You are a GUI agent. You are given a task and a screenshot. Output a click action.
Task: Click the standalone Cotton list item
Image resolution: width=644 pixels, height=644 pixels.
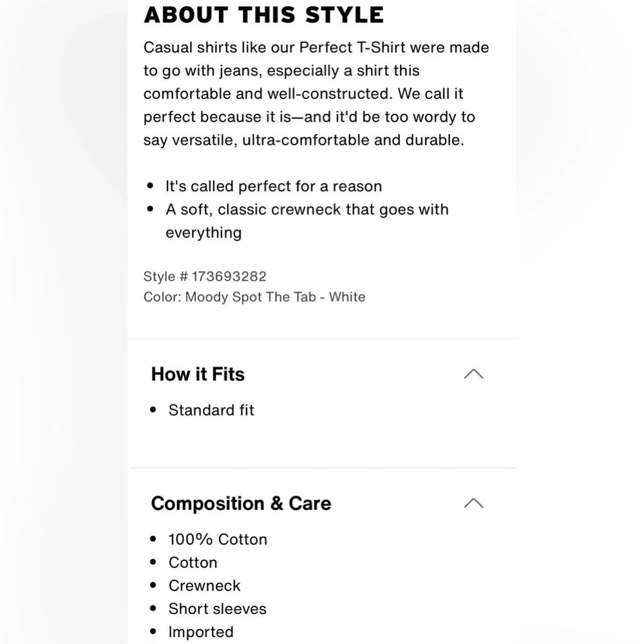(x=193, y=562)
